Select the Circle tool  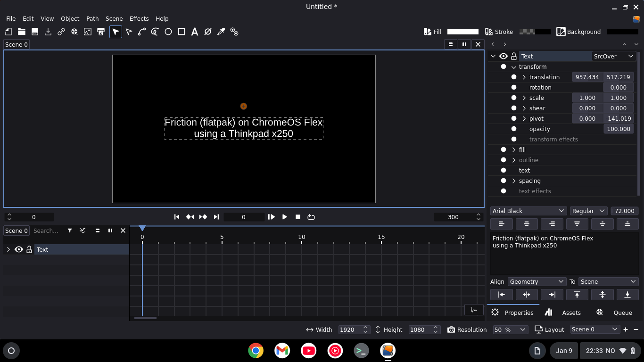tap(168, 32)
